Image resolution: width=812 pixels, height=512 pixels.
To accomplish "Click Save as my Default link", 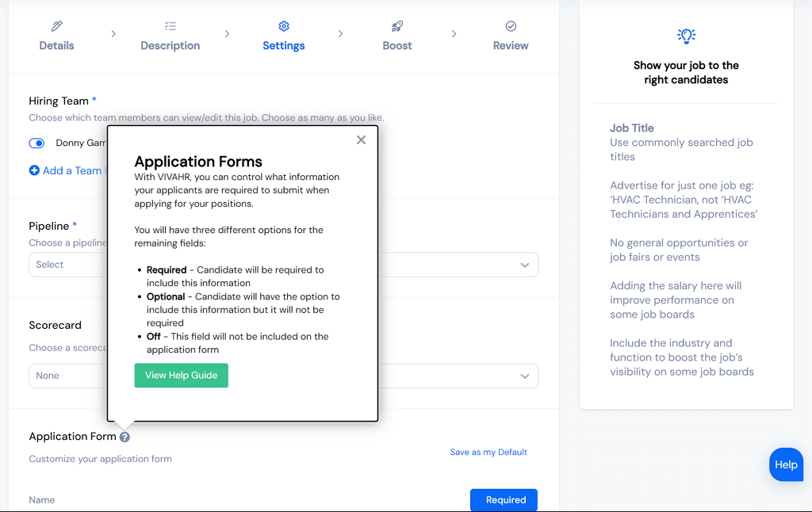I will (x=488, y=453).
